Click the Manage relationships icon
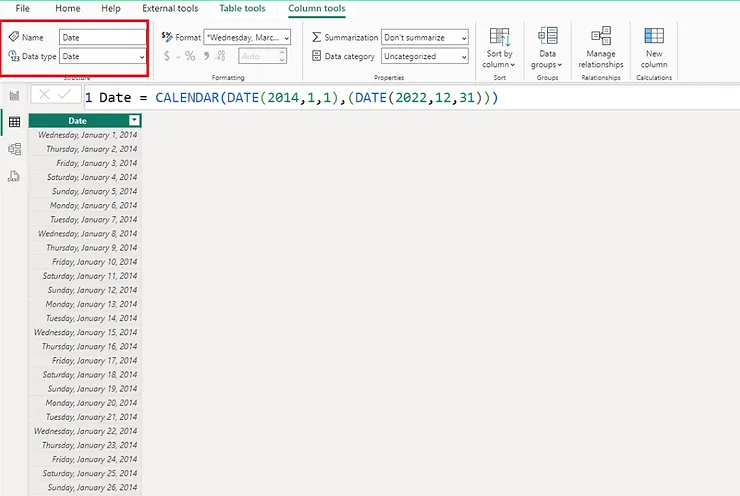The width and height of the screenshot is (740, 496). pos(600,46)
